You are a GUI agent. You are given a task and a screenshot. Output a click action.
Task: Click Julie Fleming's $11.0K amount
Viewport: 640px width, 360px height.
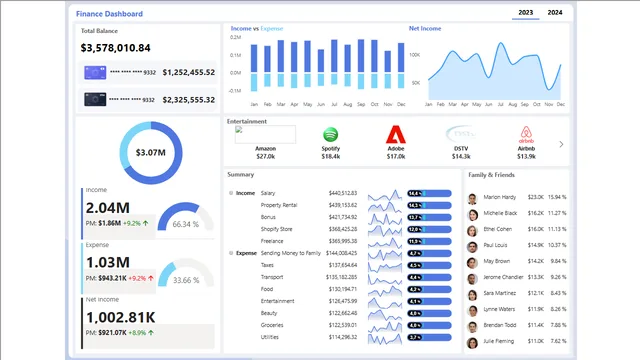pos(536,341)
